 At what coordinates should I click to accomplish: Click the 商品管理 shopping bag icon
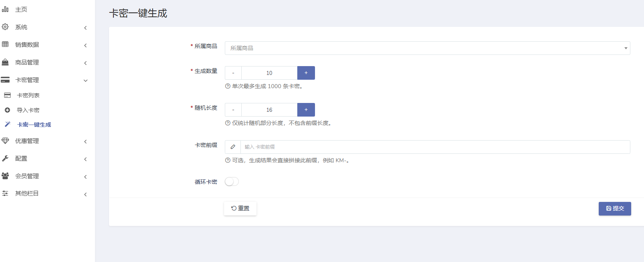[x=5, y=62]
